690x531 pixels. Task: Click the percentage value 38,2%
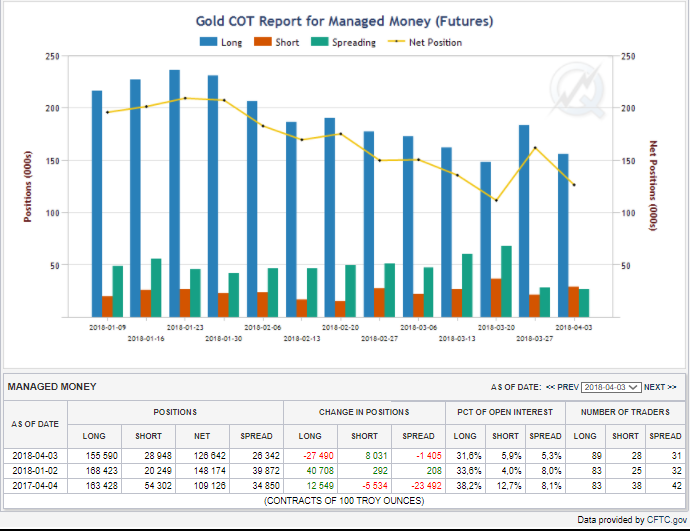469,486
